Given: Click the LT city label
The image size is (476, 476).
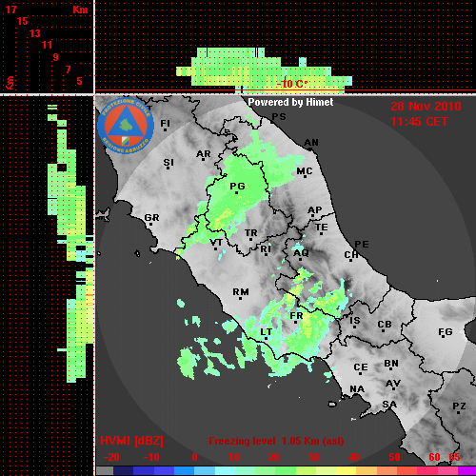Looking at the screenshot, I should pos(267,332).
